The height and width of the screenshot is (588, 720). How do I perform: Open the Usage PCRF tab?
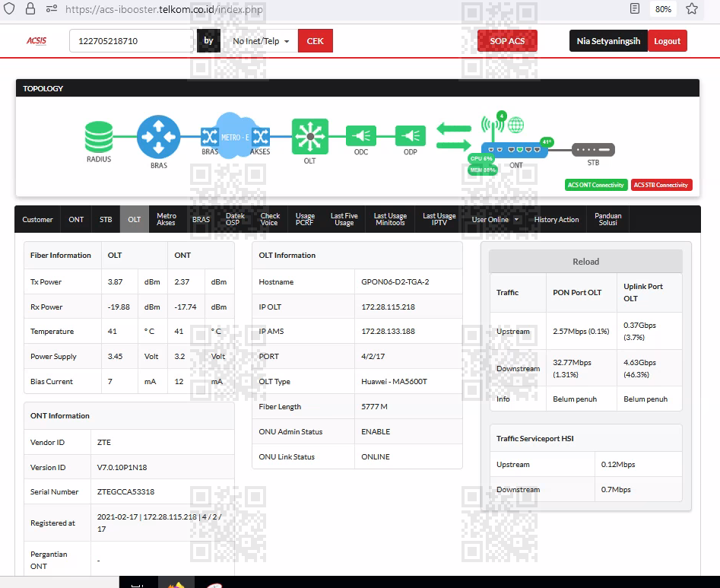click(305, 220)
